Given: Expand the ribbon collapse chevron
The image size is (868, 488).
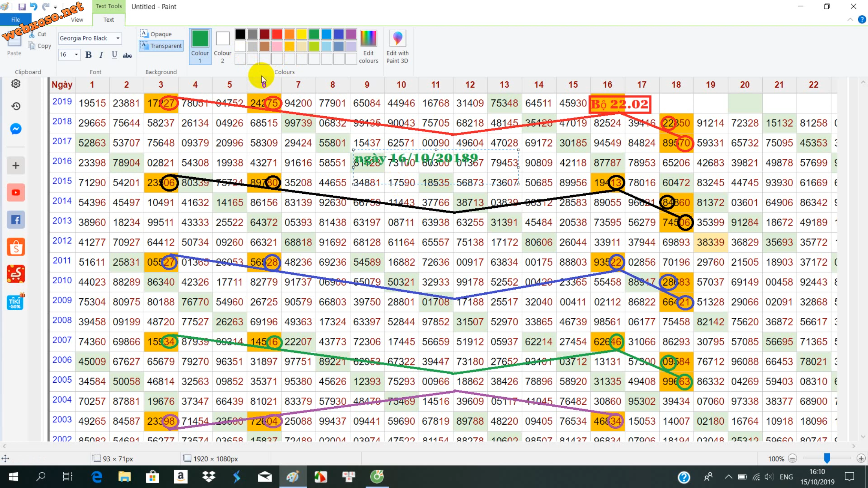Looking at the screenshot, I should click(x=850, y=20).
